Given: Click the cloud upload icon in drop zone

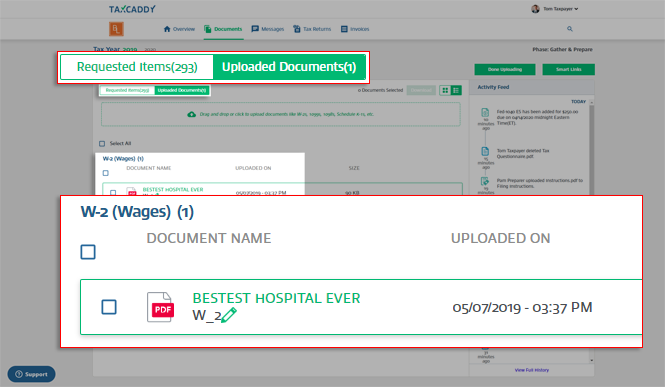Looking at the screenshot, I should (x=192, y=114).
